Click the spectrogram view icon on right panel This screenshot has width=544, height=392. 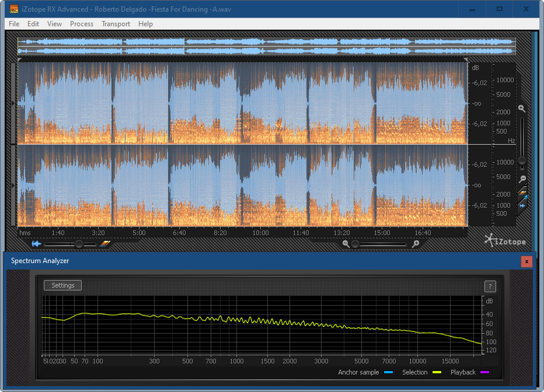pyautogui.click(x=523, y=193)
